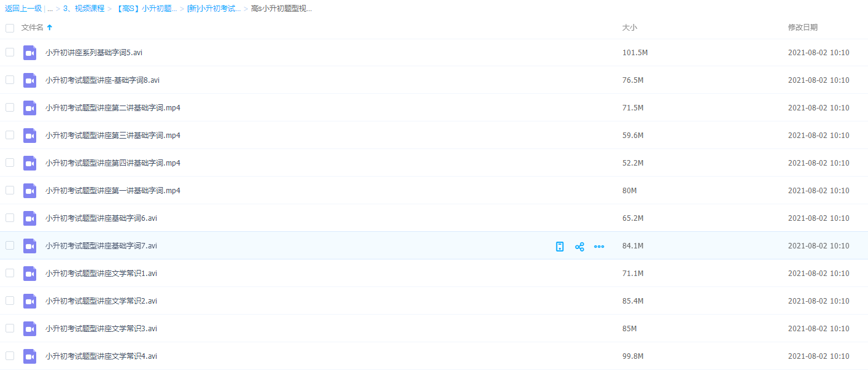This screenshot has width=868, height=376.
Task: Click the file name sort arrow
Action: pyautogui.click(x=50, y=28)
